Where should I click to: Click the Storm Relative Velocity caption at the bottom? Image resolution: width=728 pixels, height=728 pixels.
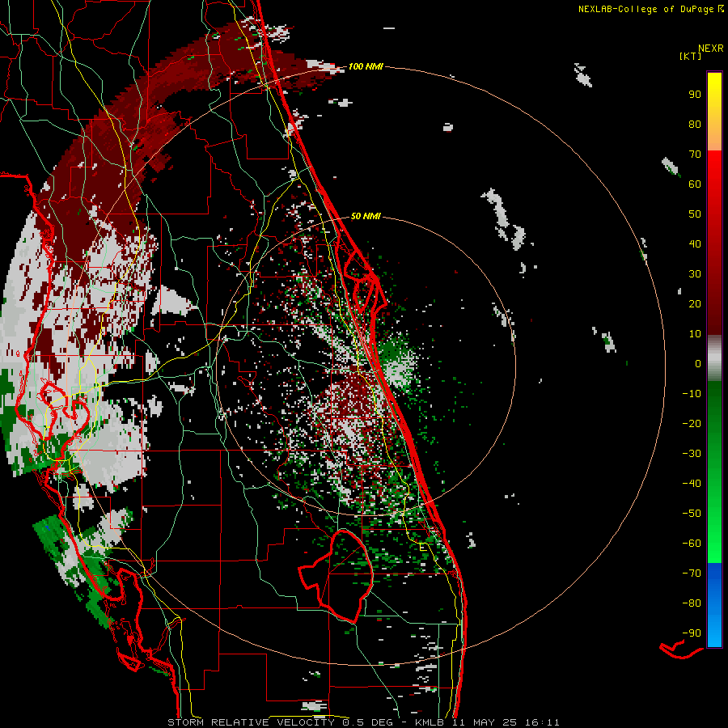click(363, 722)
